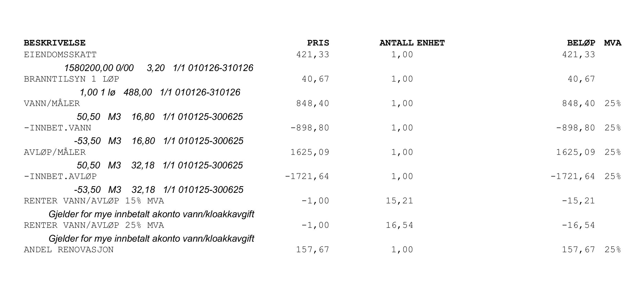Click the 25% MVA value for ANDEL RENOVASJON
644x288 pixels.
pyautogui.click(x=612, y=250)
